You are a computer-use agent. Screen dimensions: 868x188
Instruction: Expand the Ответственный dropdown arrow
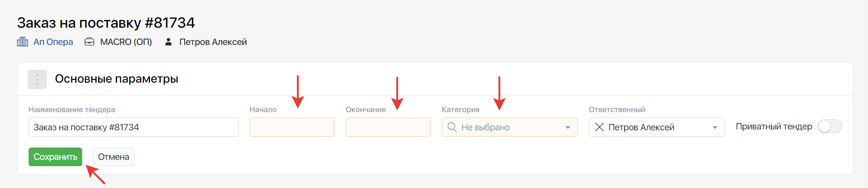(715, 128)
